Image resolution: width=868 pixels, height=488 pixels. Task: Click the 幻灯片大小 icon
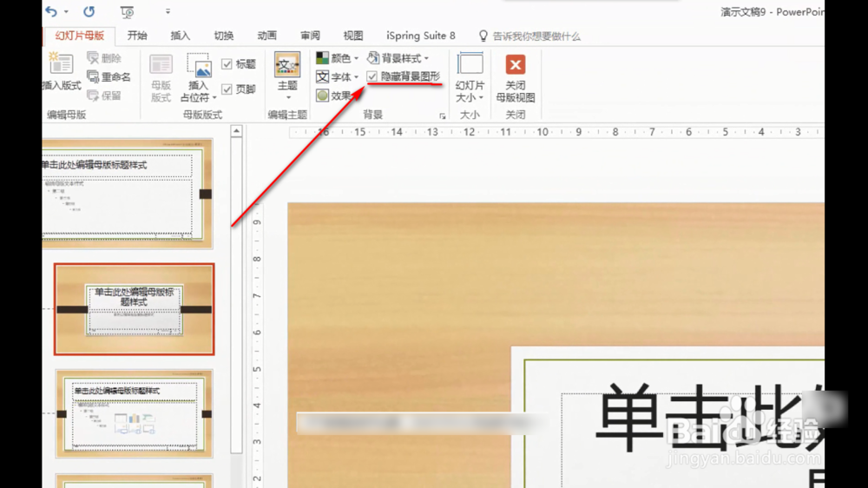click(x=470, y=64)
